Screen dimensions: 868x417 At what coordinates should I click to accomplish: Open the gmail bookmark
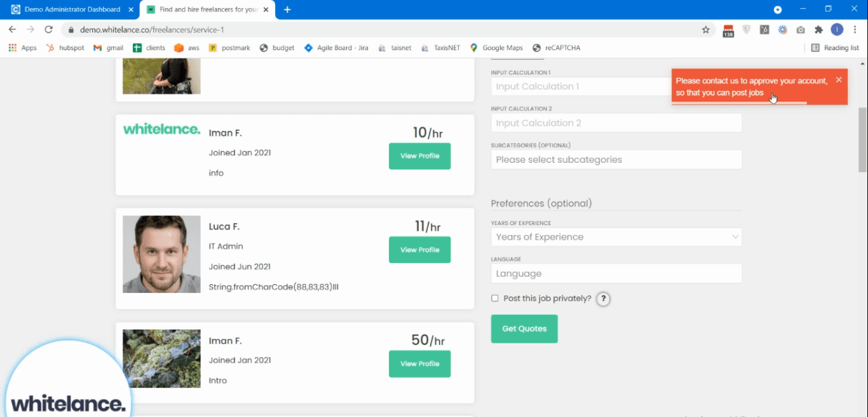tap(109, 48)
